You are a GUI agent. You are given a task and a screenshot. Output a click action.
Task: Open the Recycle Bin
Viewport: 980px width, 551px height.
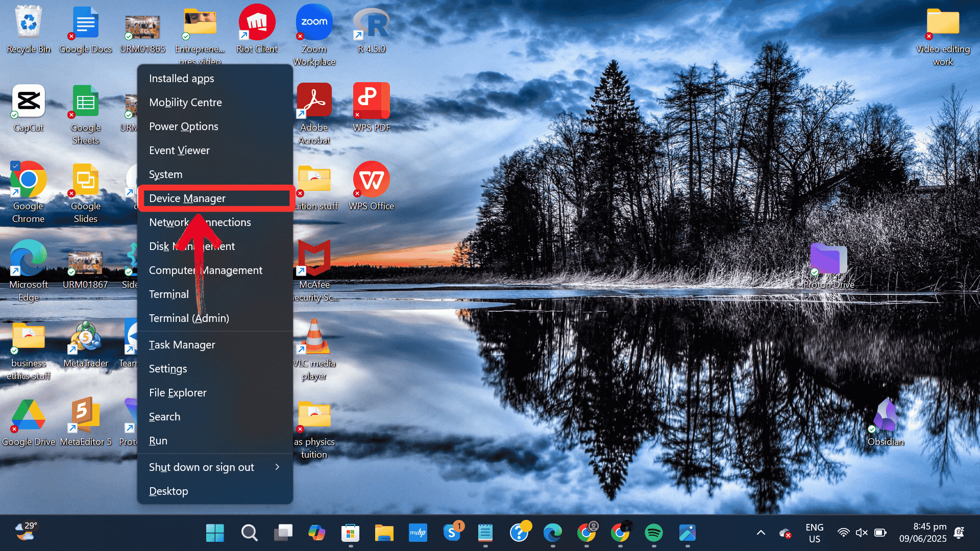point(28,22)
